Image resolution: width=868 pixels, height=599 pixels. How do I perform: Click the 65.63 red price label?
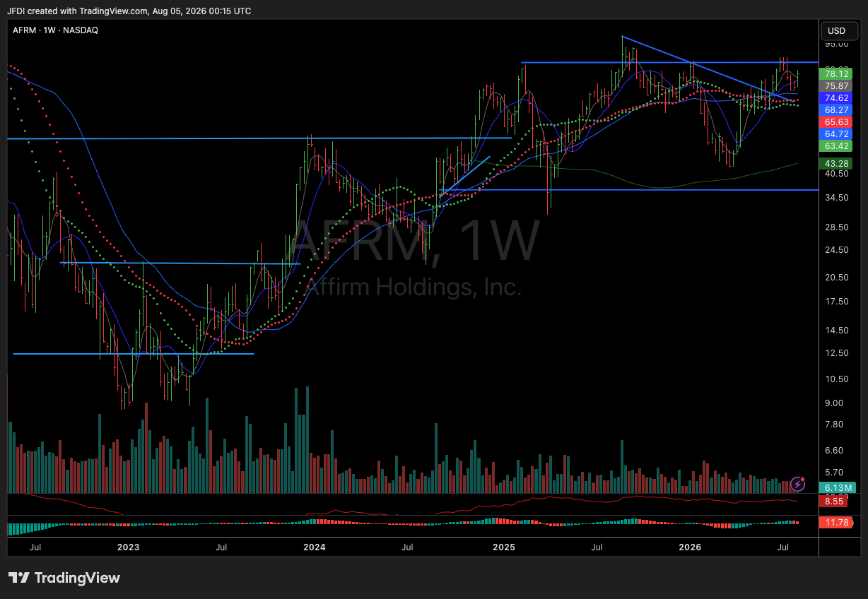point(836,121)
